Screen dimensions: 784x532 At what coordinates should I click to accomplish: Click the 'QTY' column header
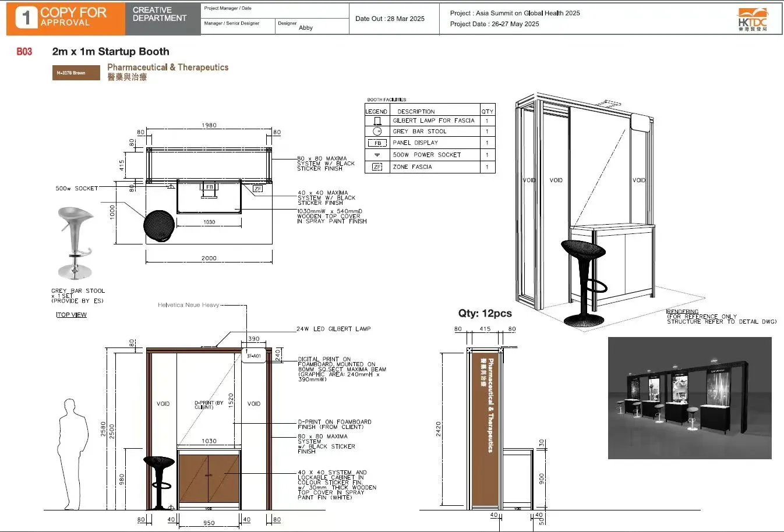tap(487, 111)
